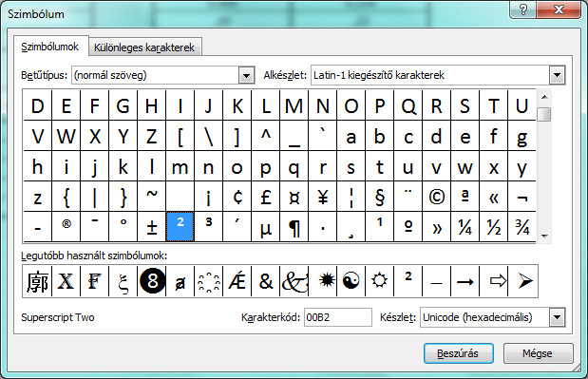Select the three quarters ¾ fraction
The image size is (588, 379).
point(522,227)
